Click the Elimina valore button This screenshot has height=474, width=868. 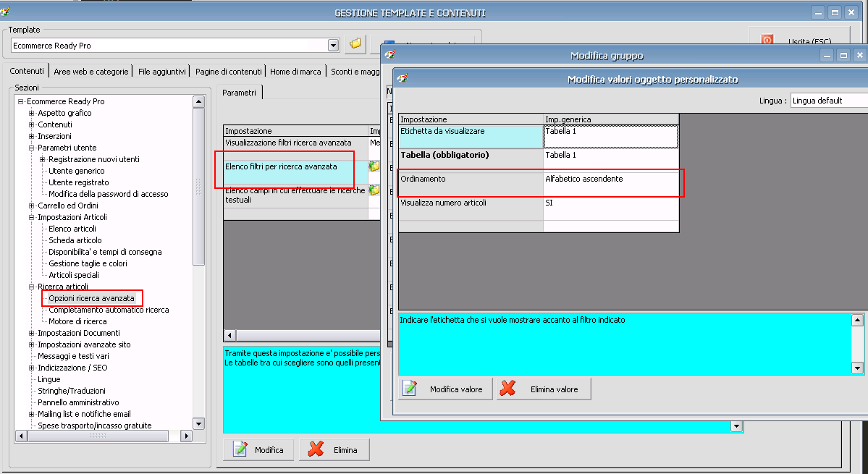[544, 389]
